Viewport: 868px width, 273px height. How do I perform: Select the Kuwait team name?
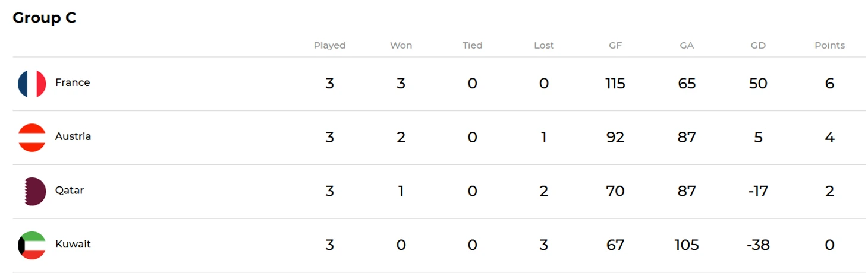coord(73,244)
